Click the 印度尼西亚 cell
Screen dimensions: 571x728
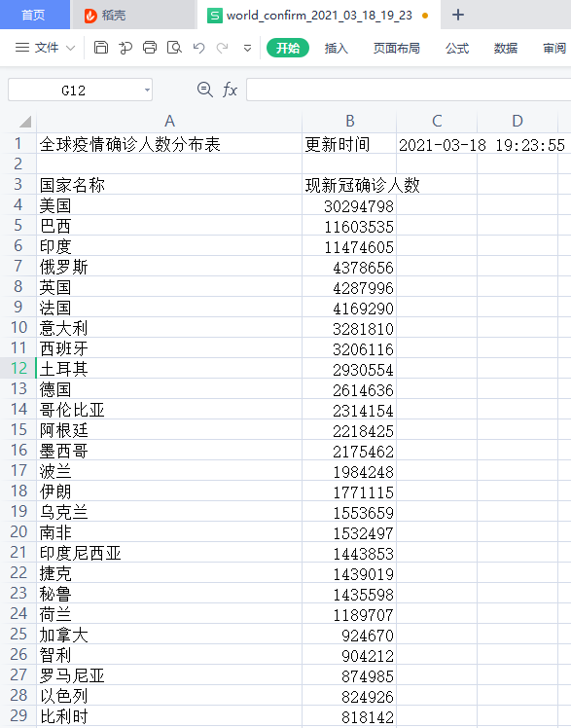click(x=169, y=553)
